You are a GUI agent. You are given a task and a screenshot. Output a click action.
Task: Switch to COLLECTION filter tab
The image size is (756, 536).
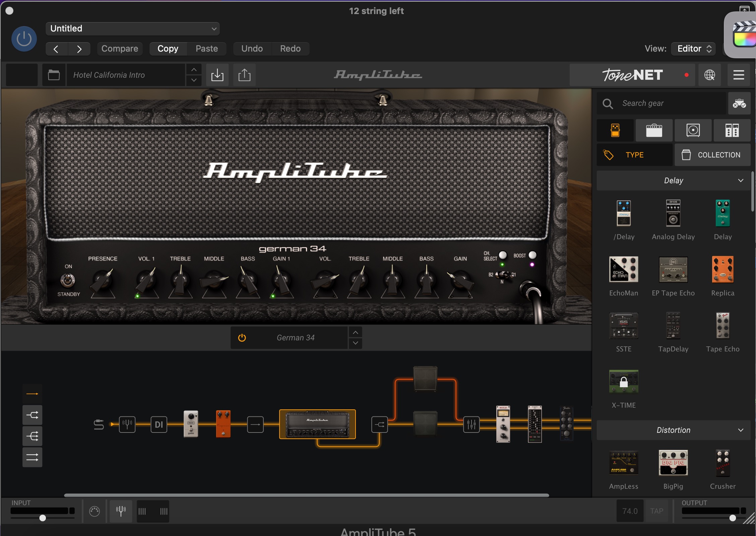click(712, 155)
